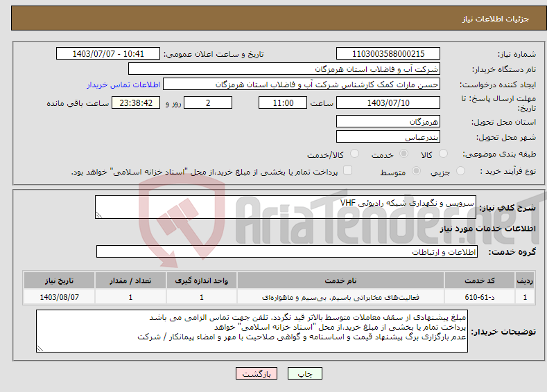The height and width of the screenshot is (392, 547).
Task: Toggle the اسناد خزانه اسلامی payment checkbox
Action: point(347,170)
